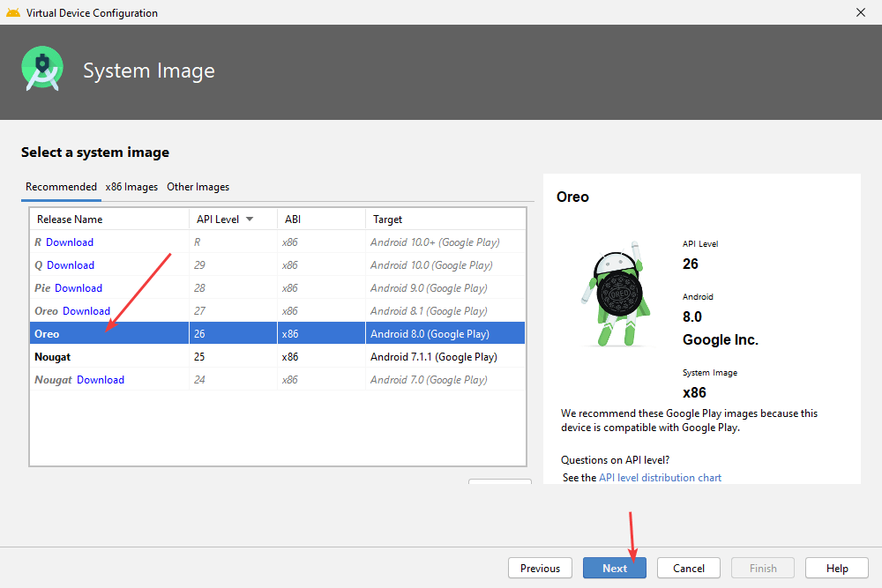Screen dimensions: 882x588
Task: Select the Oreo API 26 row
Action: point(265,334)
